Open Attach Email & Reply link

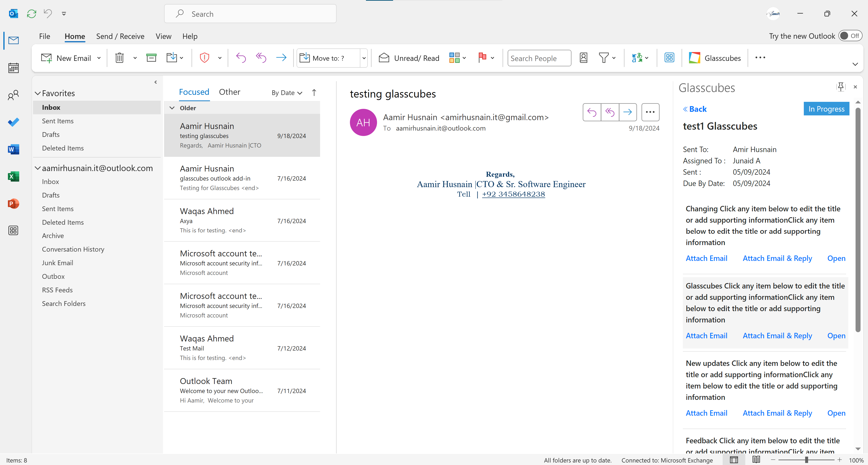[x=777, y=258]
